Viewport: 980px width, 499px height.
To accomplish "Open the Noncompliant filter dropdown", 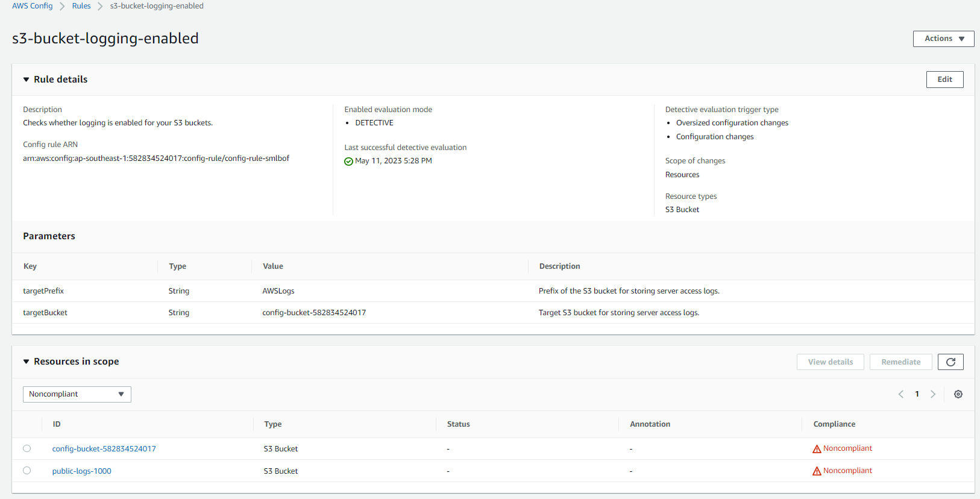I will 77,394.
